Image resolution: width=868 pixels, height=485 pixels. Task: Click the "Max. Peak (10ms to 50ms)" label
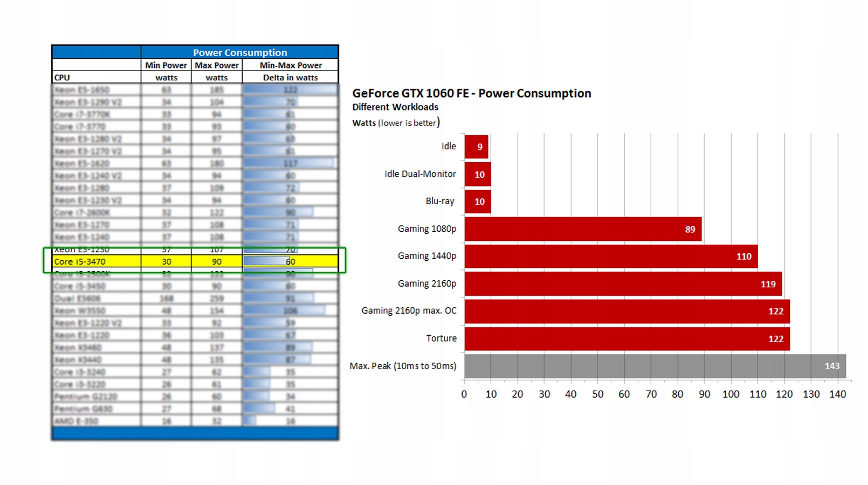[x=403, y=366]
